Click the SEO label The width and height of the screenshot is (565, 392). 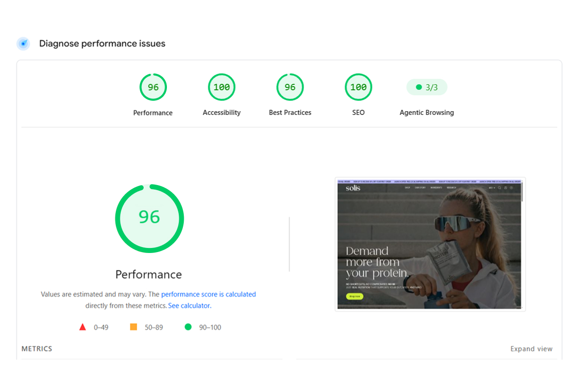click(x=358, y=113)
